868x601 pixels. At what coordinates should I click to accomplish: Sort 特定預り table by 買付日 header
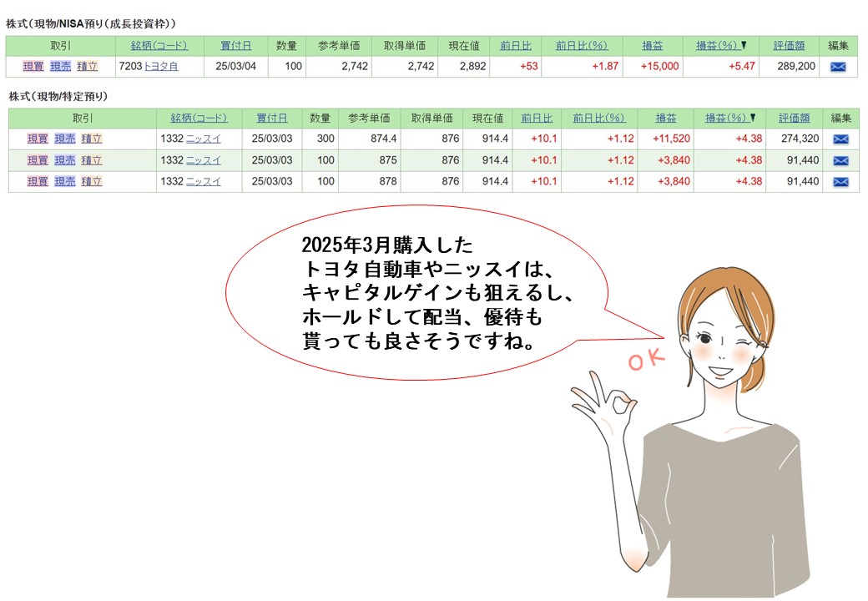(272, 118)
